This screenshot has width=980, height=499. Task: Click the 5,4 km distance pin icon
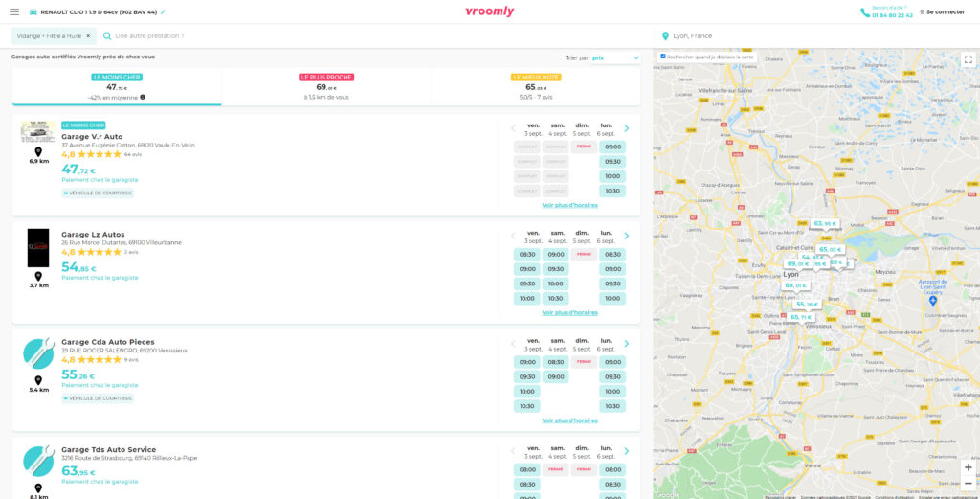pos(38,380)
